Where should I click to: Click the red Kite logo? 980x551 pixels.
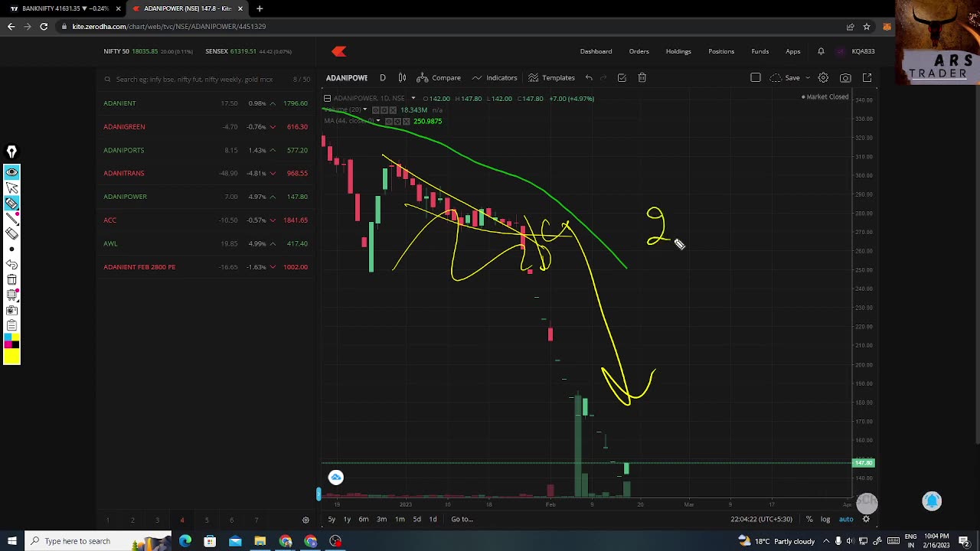click(x=339, y=51)
